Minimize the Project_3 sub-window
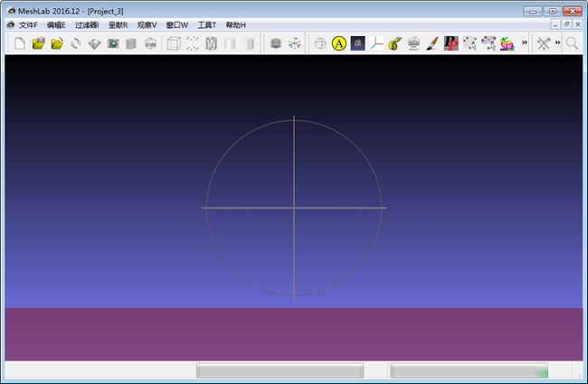Image resolution: width=588 pixels, height=384 pixels. pyautogui.click(x=555, y=24)
